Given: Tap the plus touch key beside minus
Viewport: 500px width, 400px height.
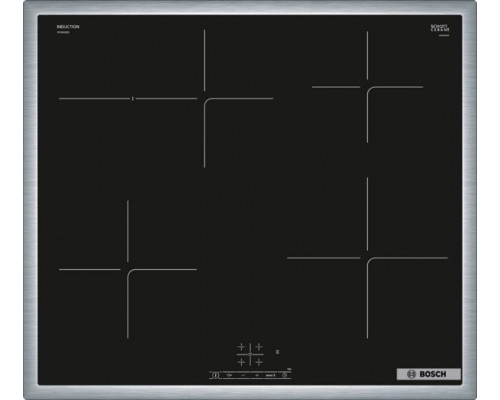Looking at the screenshot, I should 257,375.
